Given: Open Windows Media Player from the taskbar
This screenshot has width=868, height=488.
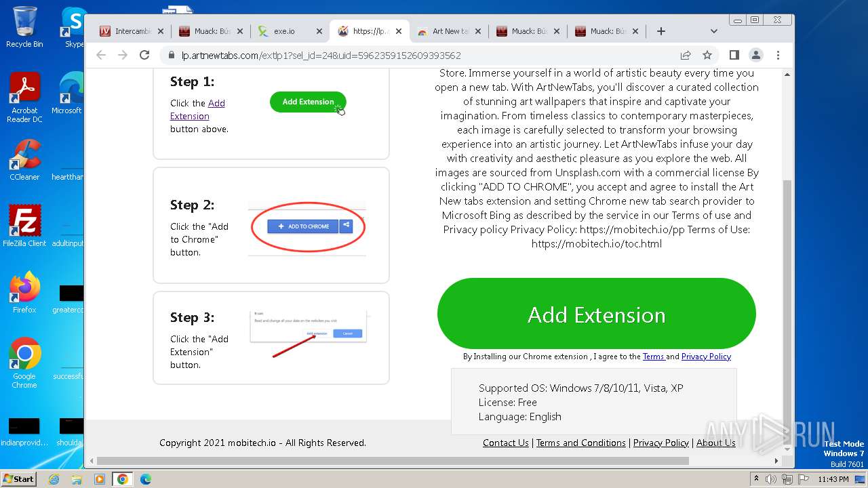Looking at the screenshot, I should point(100,479).
